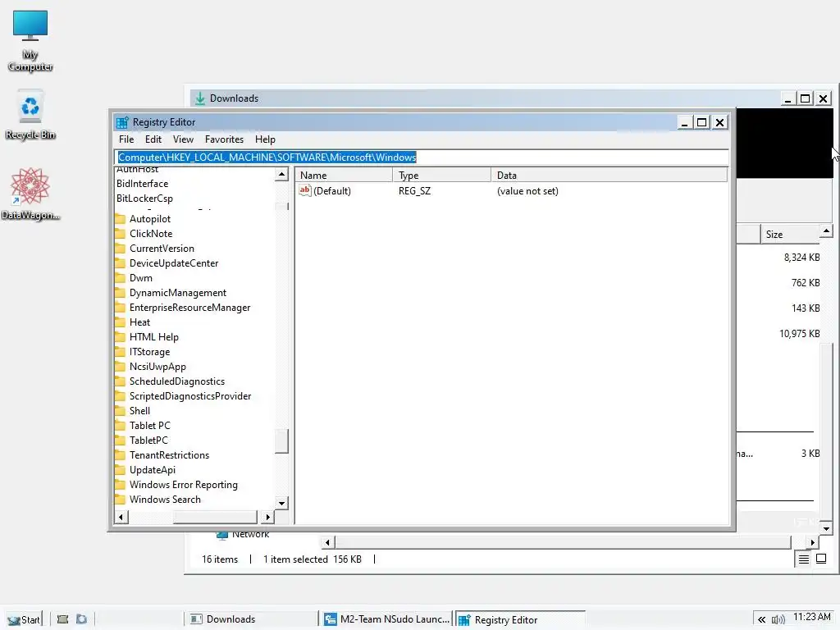Select the TenantRestrictions key
840x630 pixels.
coord(169,454)
